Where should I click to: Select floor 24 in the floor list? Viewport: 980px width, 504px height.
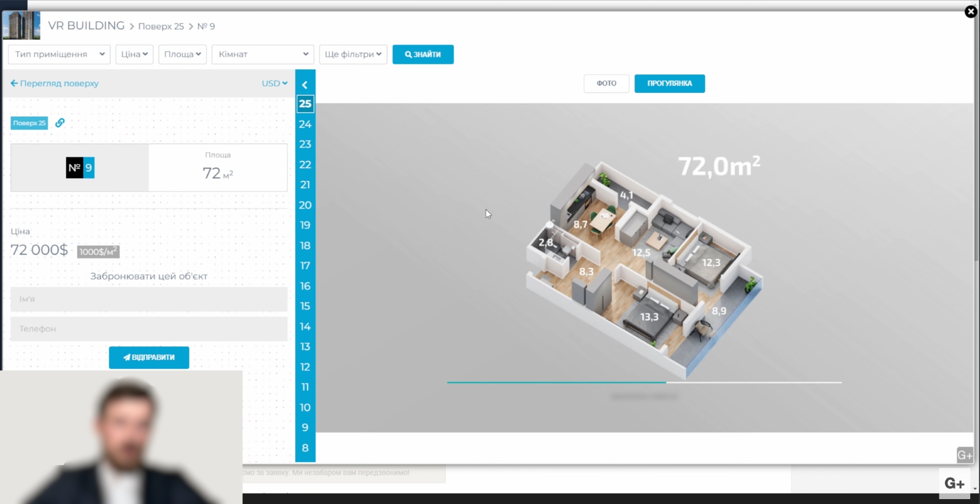click(305, 124)
